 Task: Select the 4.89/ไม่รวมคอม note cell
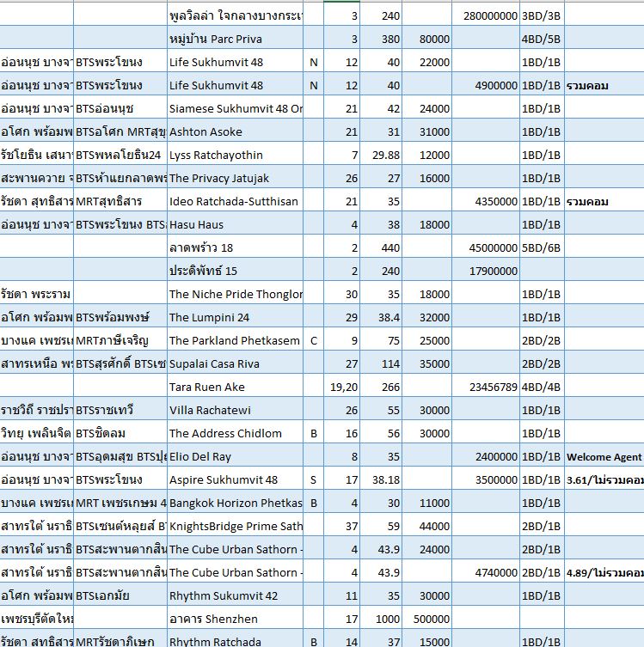[604, 572]
